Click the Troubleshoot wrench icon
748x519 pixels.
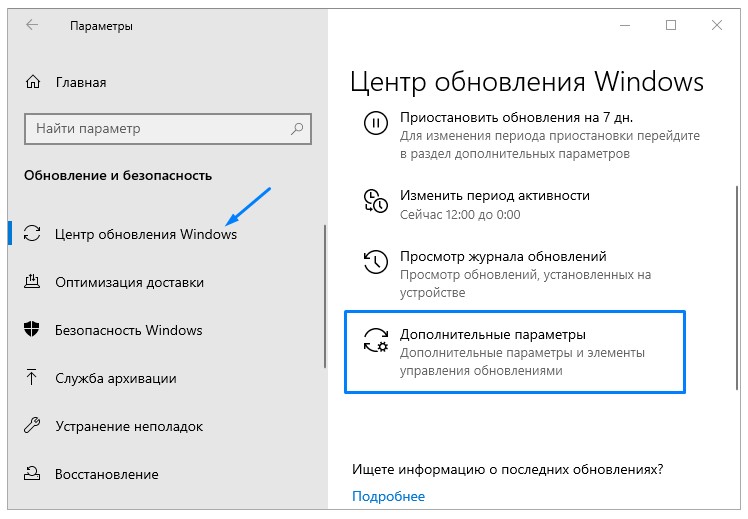(34, 426)
